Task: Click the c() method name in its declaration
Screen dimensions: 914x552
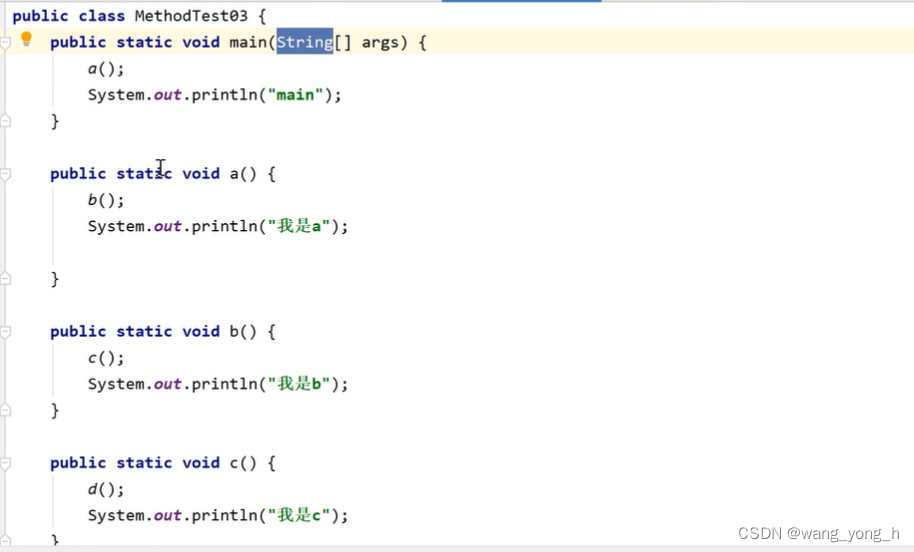Action: coord(234,463)
